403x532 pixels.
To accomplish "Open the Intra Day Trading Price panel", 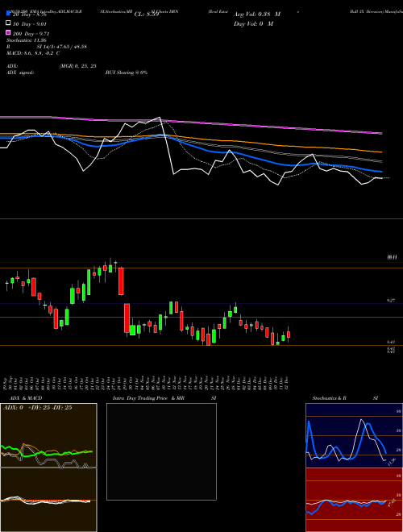I will (x=161, y=451).
